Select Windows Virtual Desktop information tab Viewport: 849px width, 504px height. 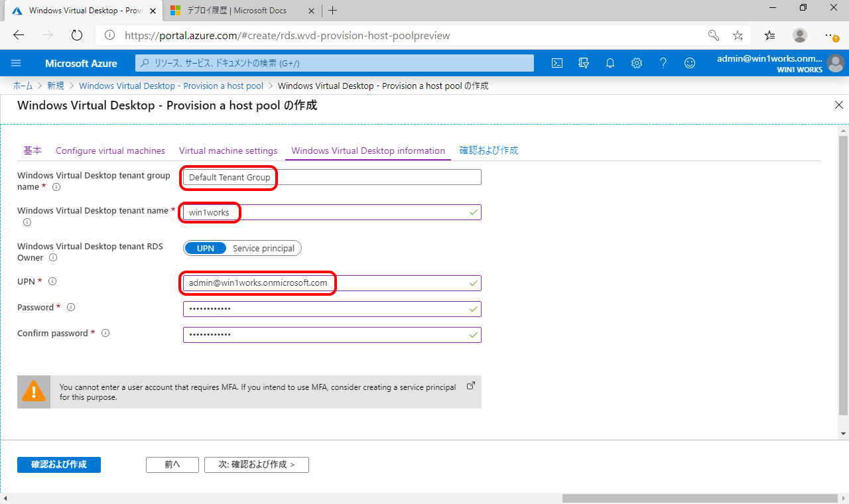(368, 151)
